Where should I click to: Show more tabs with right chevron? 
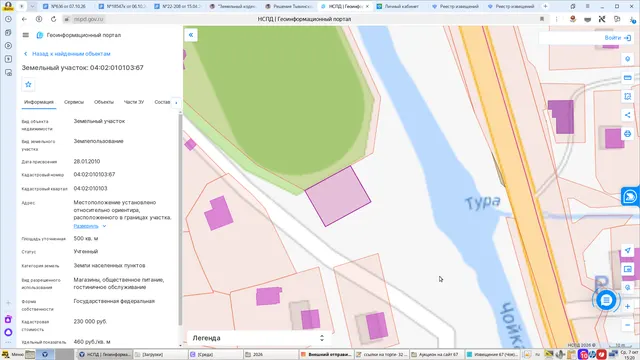point(176,102)
